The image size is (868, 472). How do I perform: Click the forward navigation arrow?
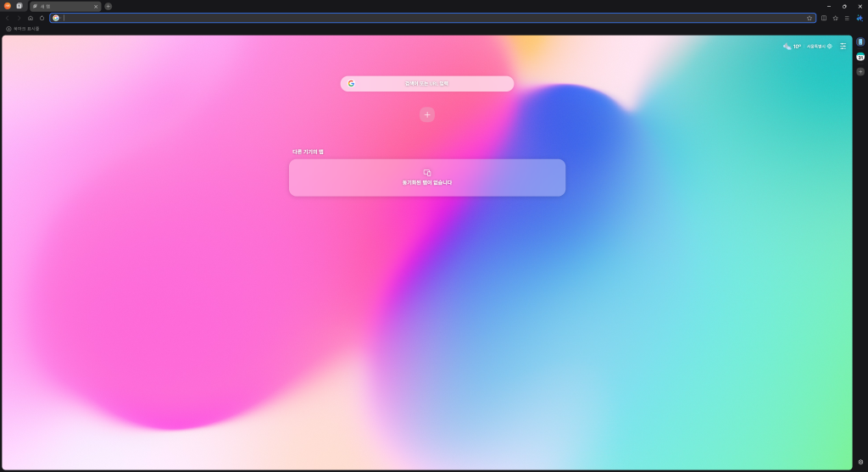[x=19, y=18]
